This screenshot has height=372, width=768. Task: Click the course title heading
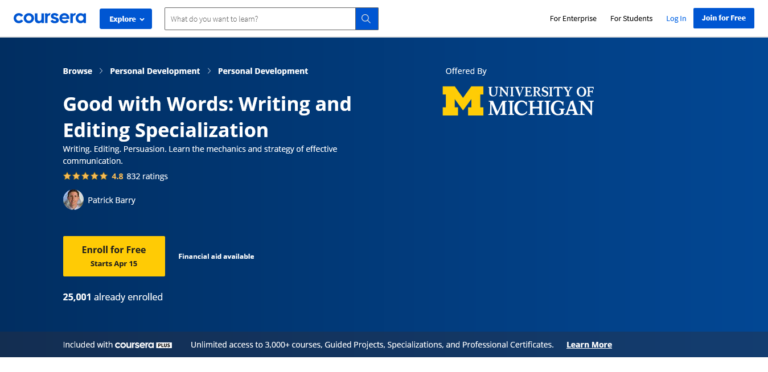(207, 117)
